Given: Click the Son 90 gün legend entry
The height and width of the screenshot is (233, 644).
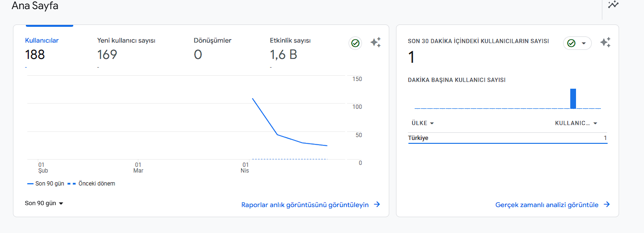Looking at the screenshot, I should pos(46,184).
